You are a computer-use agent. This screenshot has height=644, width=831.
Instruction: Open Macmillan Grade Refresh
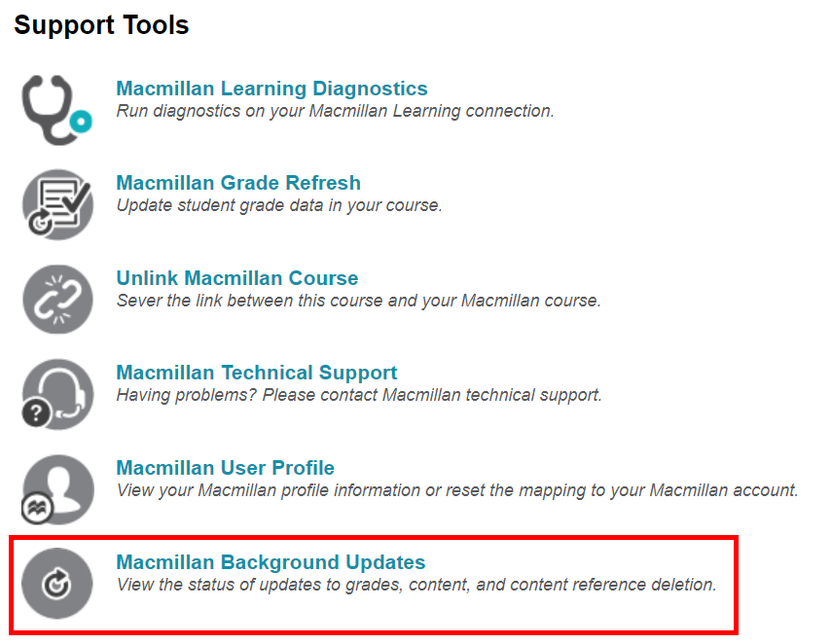pos(238,183)
